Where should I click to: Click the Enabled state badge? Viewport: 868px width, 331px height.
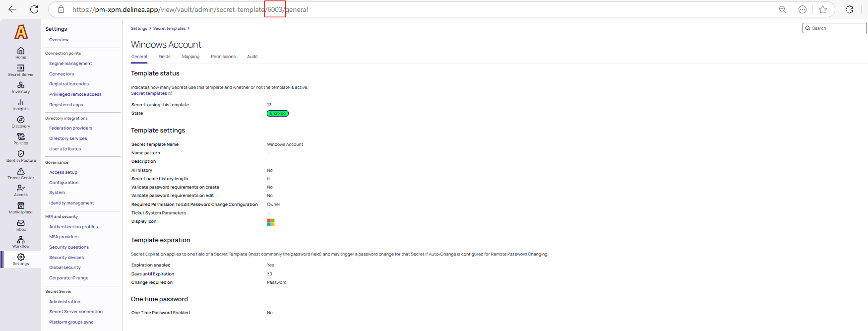coord(278,113)
